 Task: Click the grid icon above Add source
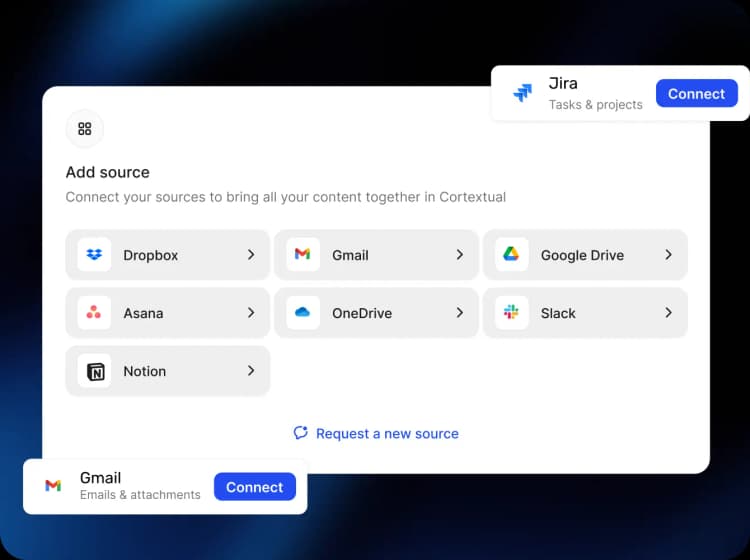tap(85, 129)
